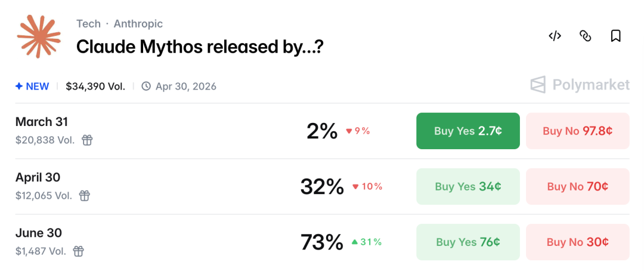Buy Yes at 76¢ for June 30
The height and width of the screenshot is (271, 644).
click(467, 242)
